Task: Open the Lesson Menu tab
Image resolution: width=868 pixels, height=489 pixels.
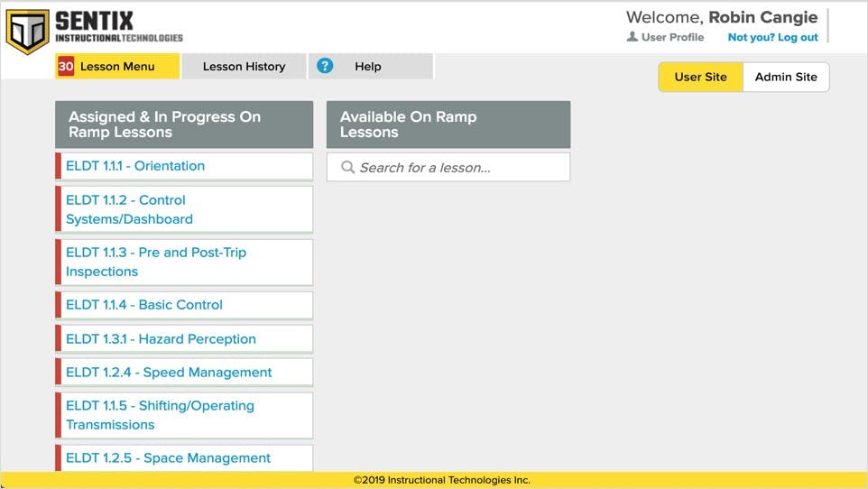Action: coord(117,66)
